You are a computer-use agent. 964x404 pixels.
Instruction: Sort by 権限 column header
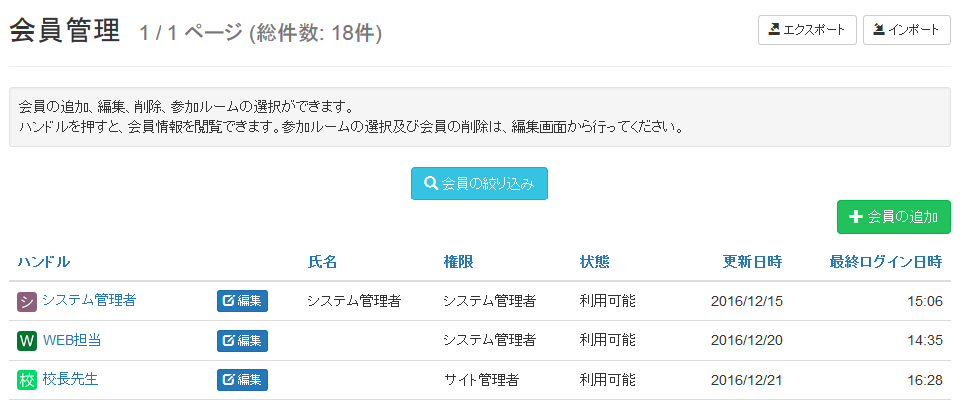pyautogui.click(x=459, y=262)
